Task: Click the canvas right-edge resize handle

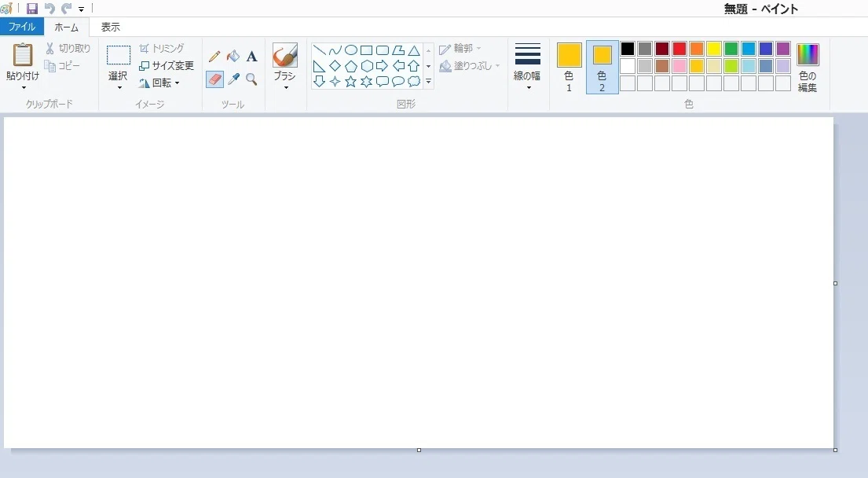Action: click(835, 283)
